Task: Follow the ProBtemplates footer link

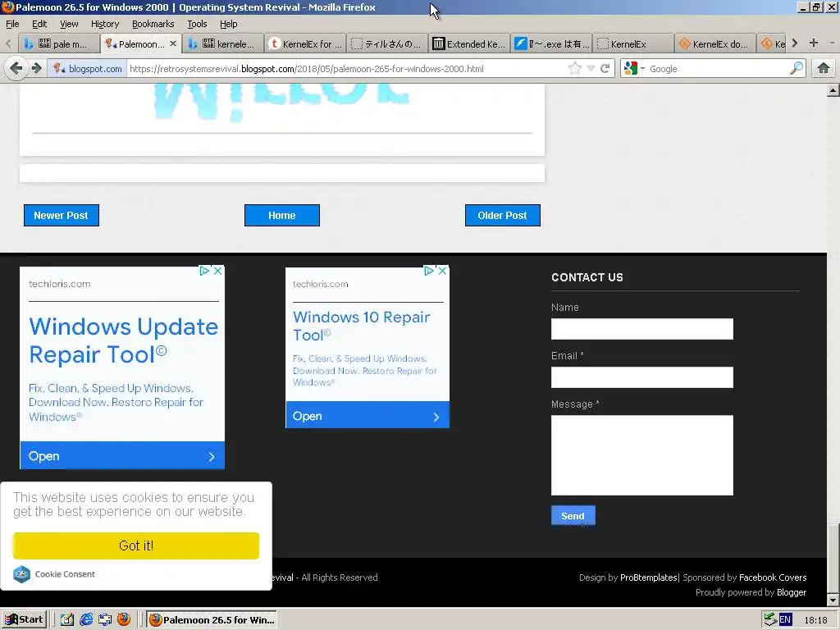Action: coord(648,577)
